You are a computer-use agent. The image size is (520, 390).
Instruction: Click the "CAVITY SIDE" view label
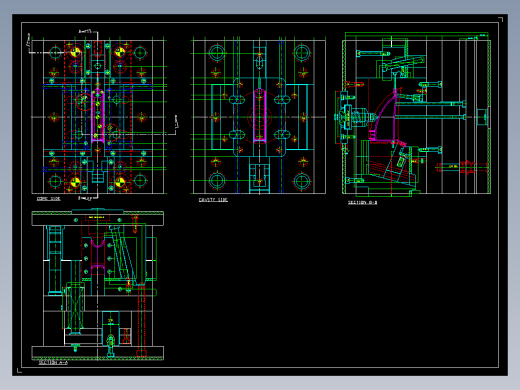[x=213, y=200]
